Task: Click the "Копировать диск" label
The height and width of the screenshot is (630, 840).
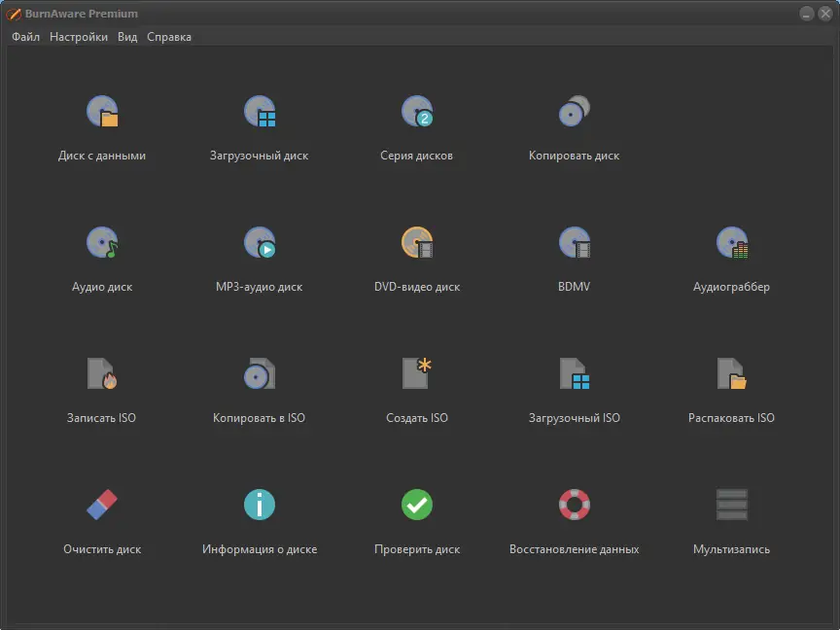Action: [x=575, y=156]
